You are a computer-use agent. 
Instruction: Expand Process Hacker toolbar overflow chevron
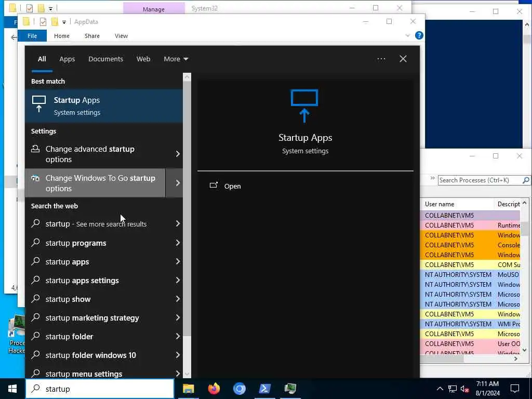pos(433,178)
